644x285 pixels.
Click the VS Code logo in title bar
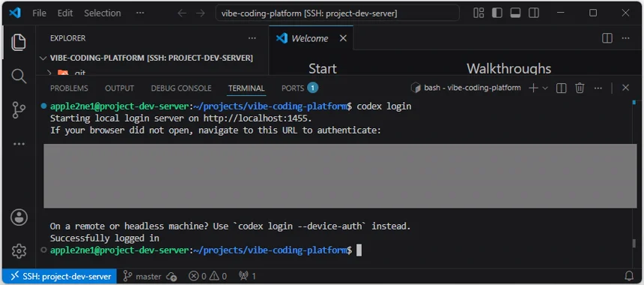click(15, 13)
